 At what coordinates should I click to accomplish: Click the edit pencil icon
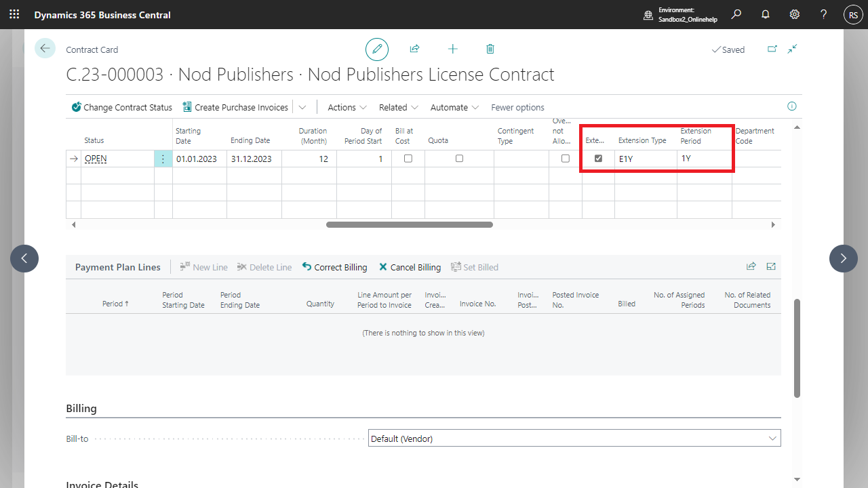[x=377, y=49]
